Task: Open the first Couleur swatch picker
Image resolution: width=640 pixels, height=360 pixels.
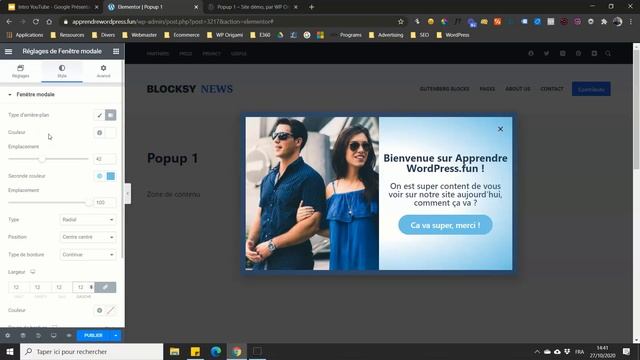Action: pyautogui.click(x=111, y=133)
